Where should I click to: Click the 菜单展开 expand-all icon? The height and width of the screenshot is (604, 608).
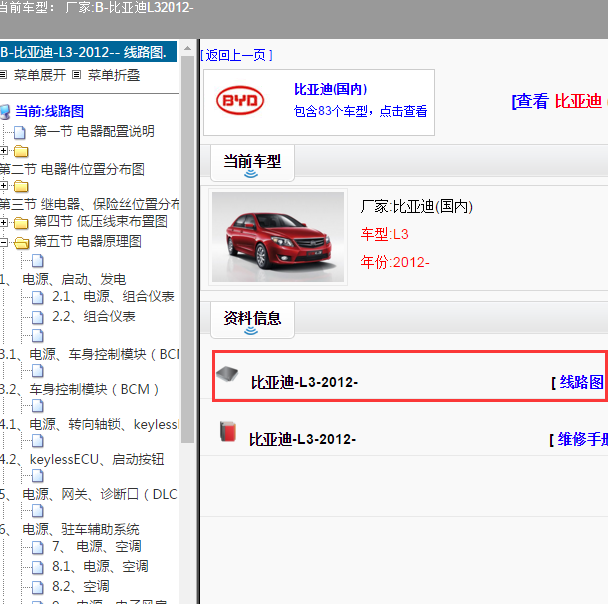tap(3, 74)
